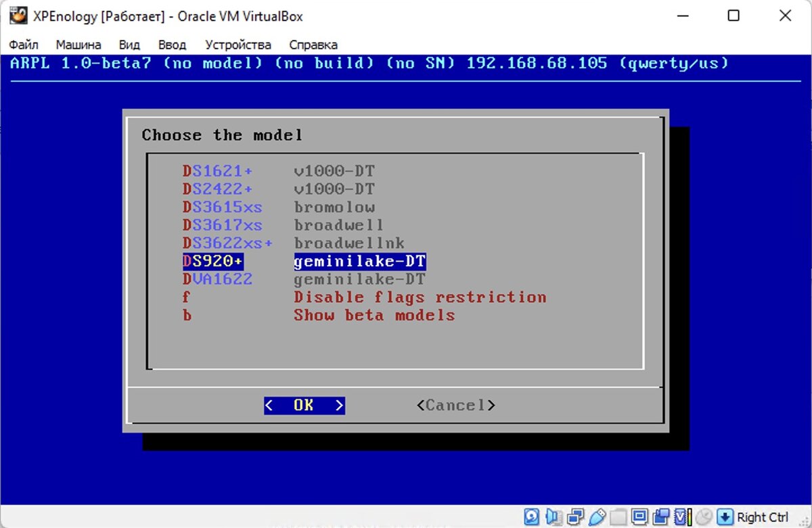Open the Файл menu
812x528 pixels.
tap(24, 45)
